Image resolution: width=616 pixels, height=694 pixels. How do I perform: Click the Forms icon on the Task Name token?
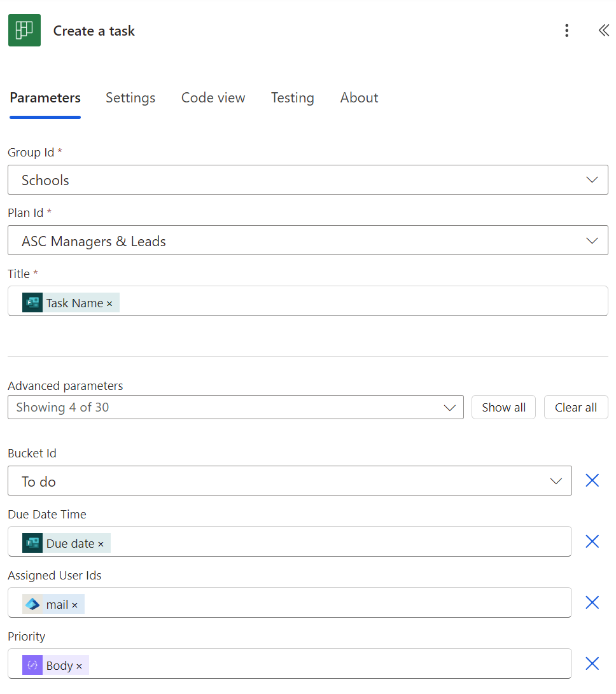32,302
